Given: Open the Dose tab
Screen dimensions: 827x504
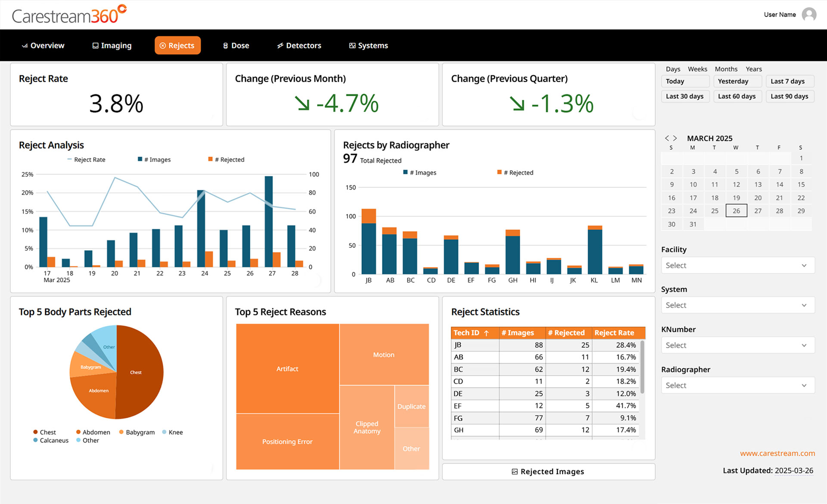Looking at the screenshot, I should 236,46.
